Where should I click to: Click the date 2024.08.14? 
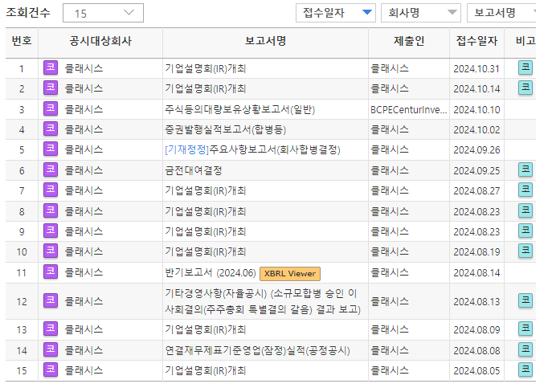click(476, 273)
